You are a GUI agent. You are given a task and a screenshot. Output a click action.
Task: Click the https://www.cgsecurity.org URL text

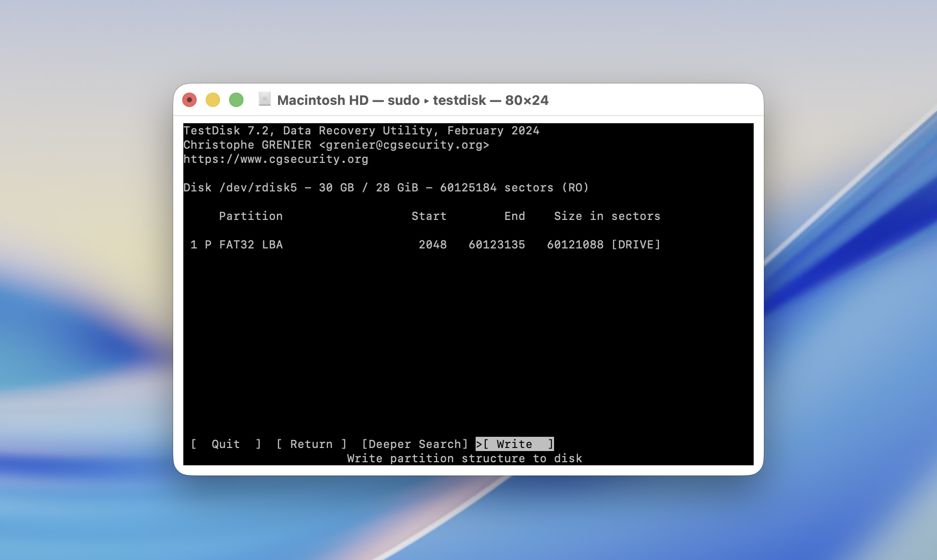click(275, 159)
